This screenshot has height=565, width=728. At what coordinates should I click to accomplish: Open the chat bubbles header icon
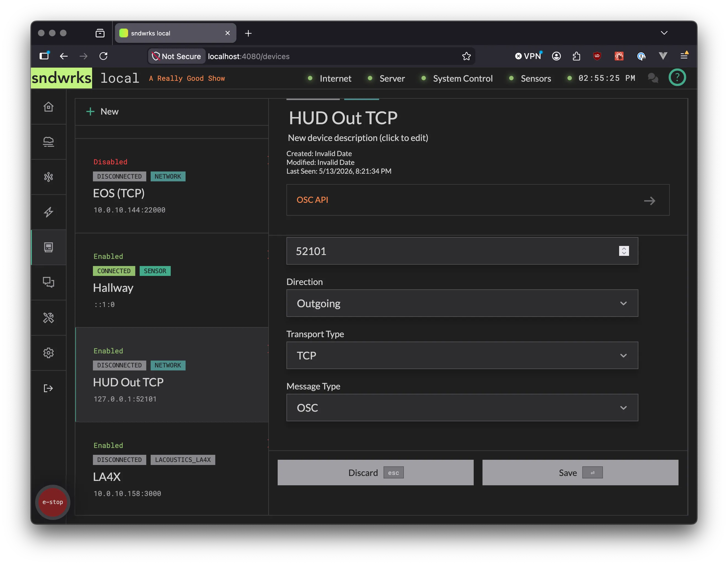[x=653, y=78]
